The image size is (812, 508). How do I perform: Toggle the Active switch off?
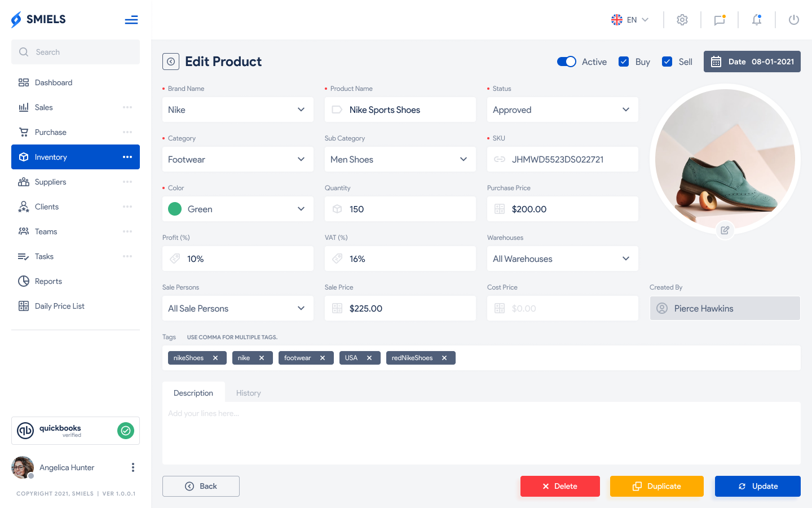click(x=567, y=62)
